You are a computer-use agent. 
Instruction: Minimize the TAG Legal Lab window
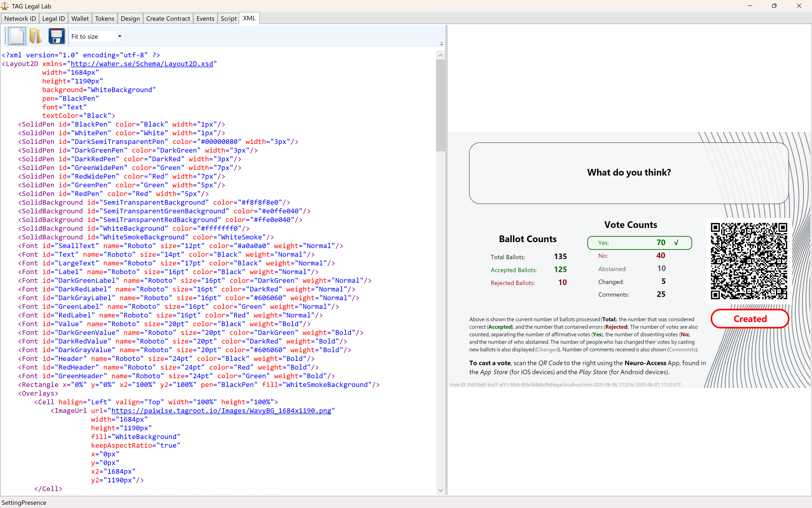pyautogui.click(x=750, y=6)
